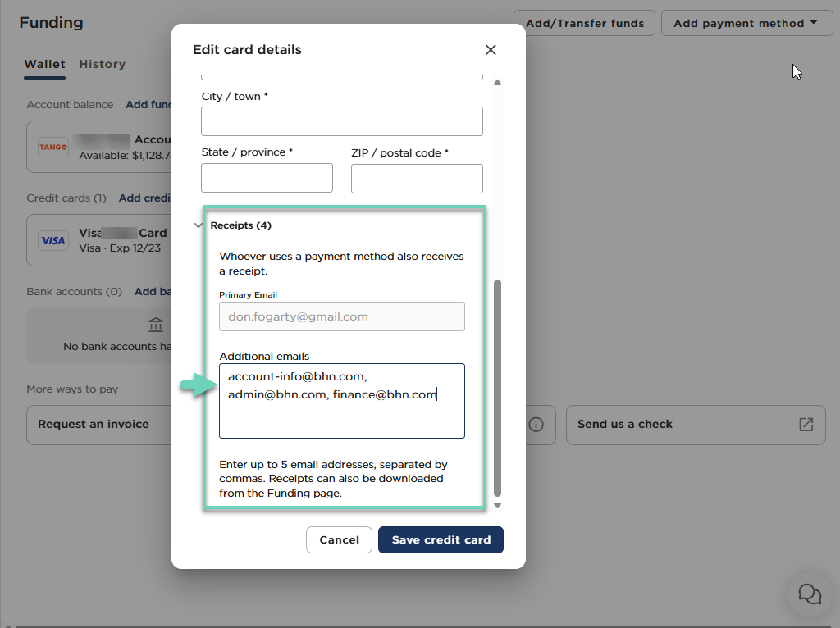Click the ZIP / postal code field
Screen dimensions: 840x628
[417, 178]
